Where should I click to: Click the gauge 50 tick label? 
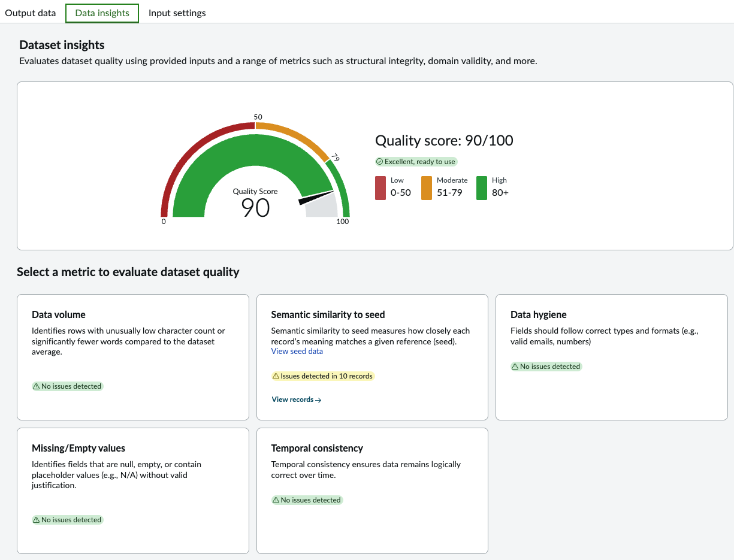click(x=258, y=117)
